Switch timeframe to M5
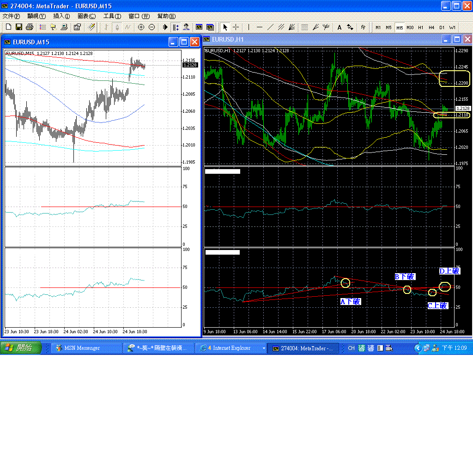 coord(388,27)
